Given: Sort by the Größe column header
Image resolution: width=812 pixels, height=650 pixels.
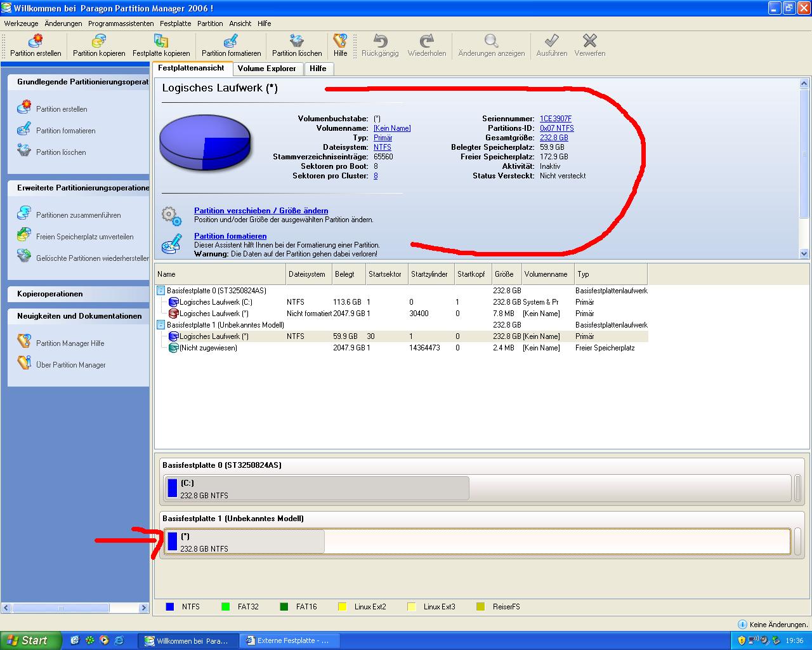Looking at the screenshot, I should click(507, 274).
